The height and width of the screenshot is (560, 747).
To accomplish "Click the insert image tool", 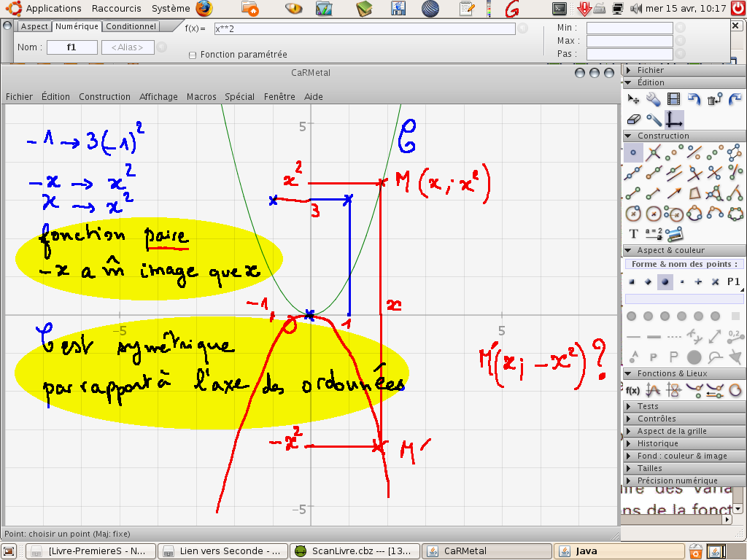I will click(674, 234).
